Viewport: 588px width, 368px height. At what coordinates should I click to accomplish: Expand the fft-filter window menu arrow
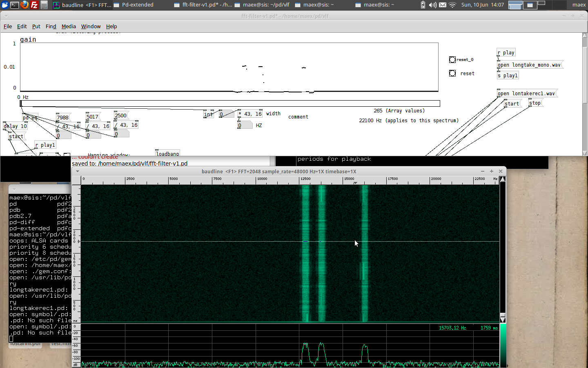point(6,16)
